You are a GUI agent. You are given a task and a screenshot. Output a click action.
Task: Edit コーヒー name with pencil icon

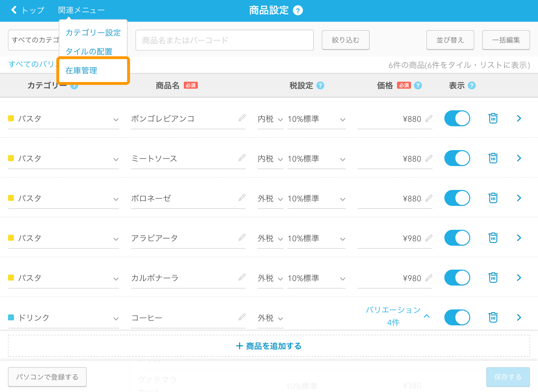(x=242, y=317)
